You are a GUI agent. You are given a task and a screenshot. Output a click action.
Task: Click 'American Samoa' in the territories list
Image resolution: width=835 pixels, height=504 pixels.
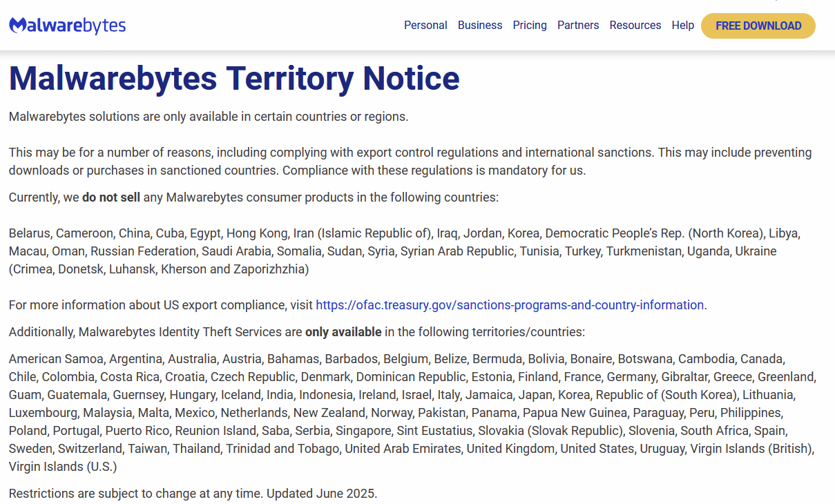click(x=56, y=359)
